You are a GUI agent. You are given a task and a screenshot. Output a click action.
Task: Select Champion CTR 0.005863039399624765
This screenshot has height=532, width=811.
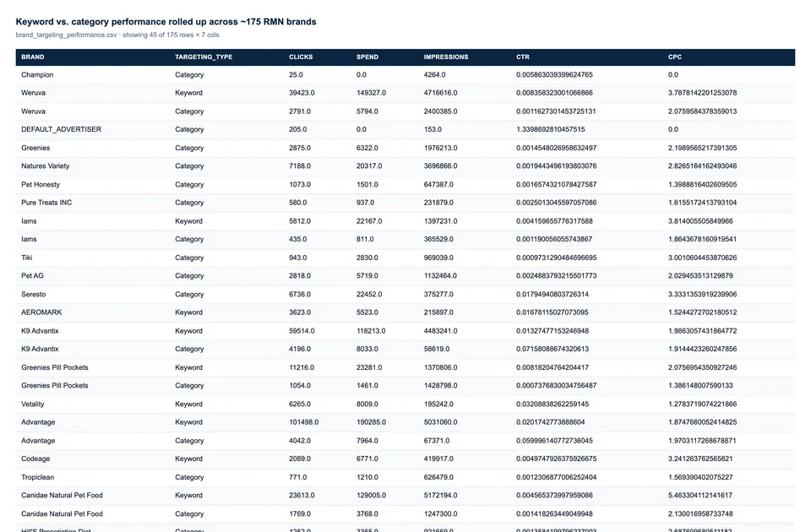(x=554, y=74)
